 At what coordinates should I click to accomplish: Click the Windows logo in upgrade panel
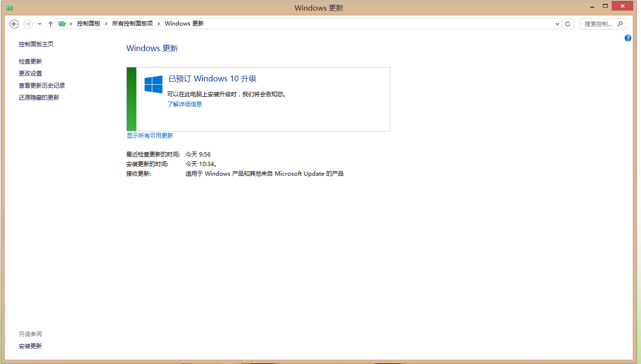coord(154,85)
